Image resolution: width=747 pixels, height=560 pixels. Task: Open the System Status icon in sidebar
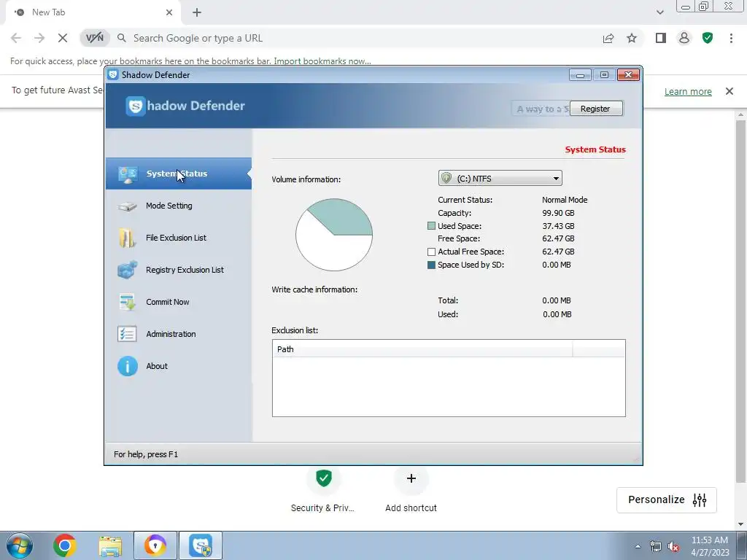tap(128, 174)
